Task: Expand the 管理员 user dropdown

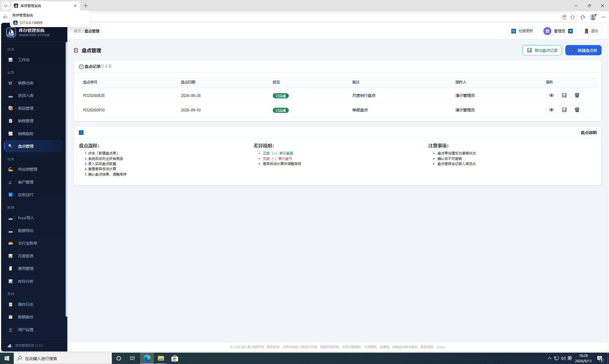Action: click(559, 31)
